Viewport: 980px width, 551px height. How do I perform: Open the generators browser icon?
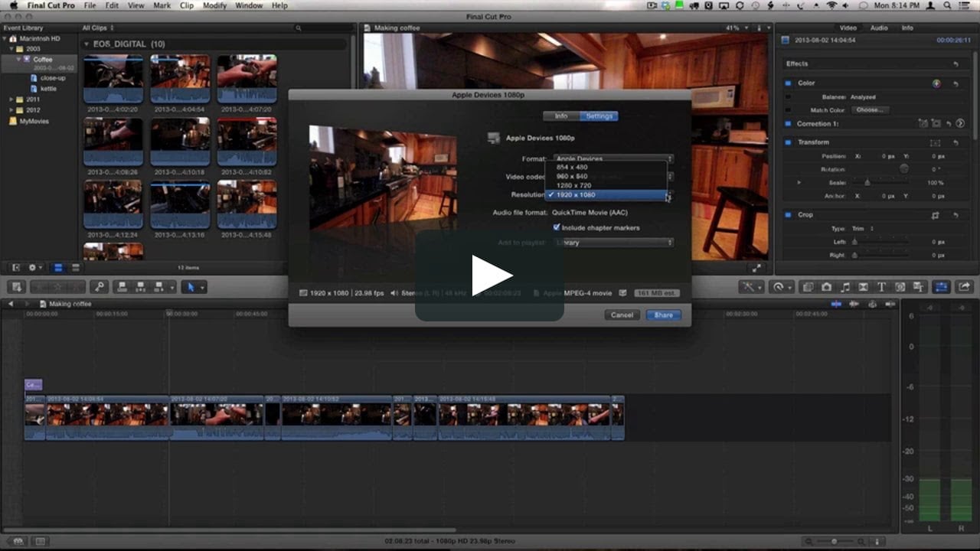[900, 287]
